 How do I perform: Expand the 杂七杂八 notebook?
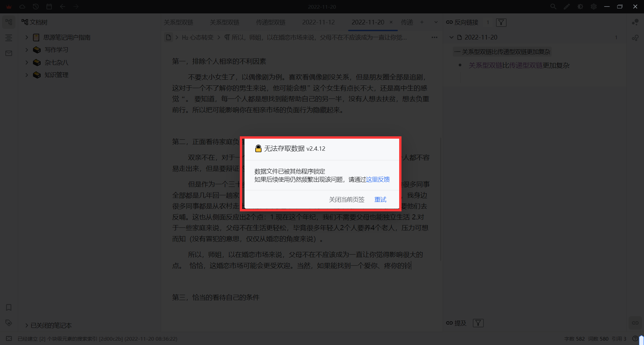point(27,62)
